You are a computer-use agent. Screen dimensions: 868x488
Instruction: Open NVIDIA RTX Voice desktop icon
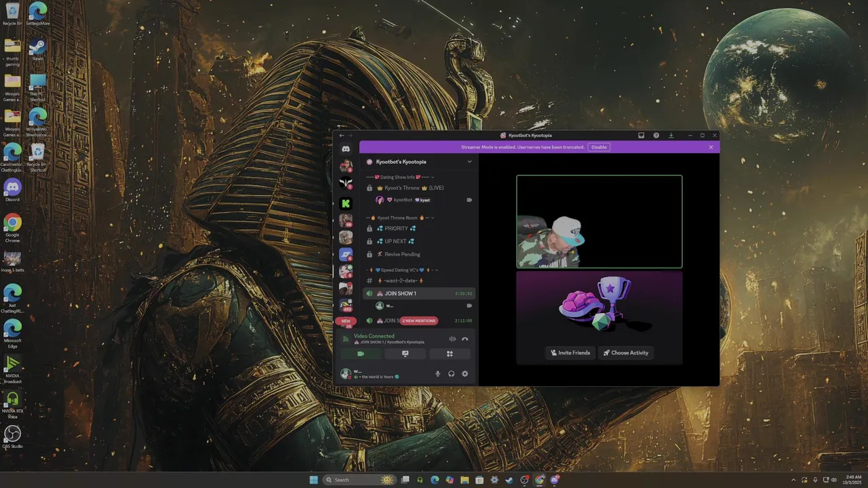coord(12,405)
